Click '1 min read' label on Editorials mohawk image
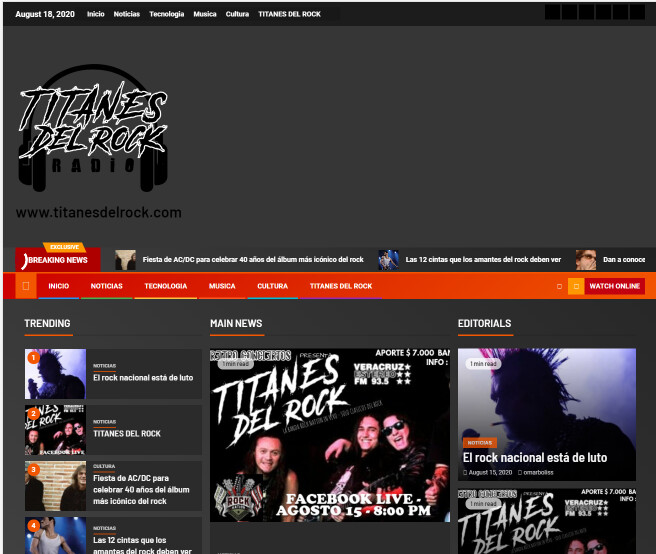Screen dimensions: 656x554 point(483,364)
